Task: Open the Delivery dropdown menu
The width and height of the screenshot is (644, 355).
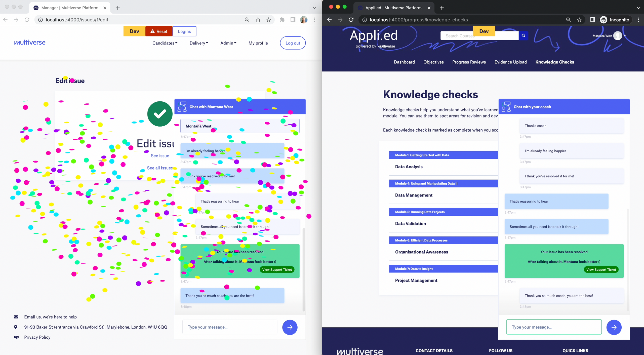Action: tap(199, 43)
